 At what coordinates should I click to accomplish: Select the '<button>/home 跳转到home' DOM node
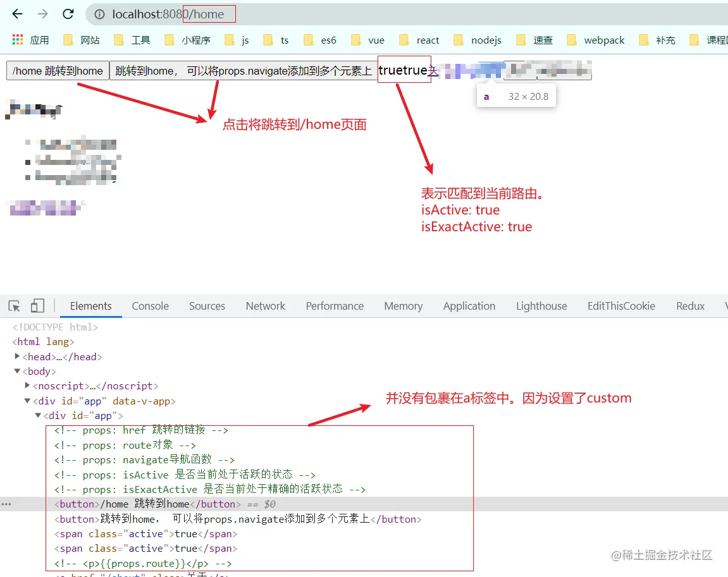tap(147, 504)
